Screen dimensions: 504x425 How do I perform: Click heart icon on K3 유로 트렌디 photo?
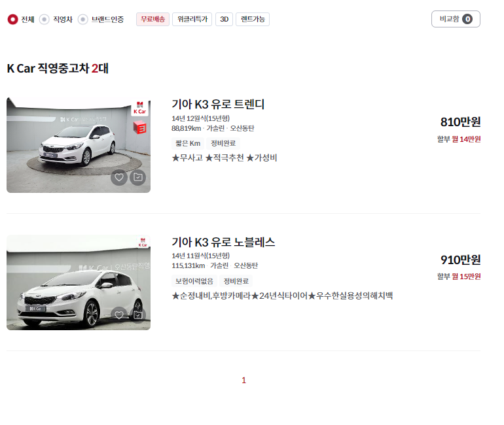[119, 177]
